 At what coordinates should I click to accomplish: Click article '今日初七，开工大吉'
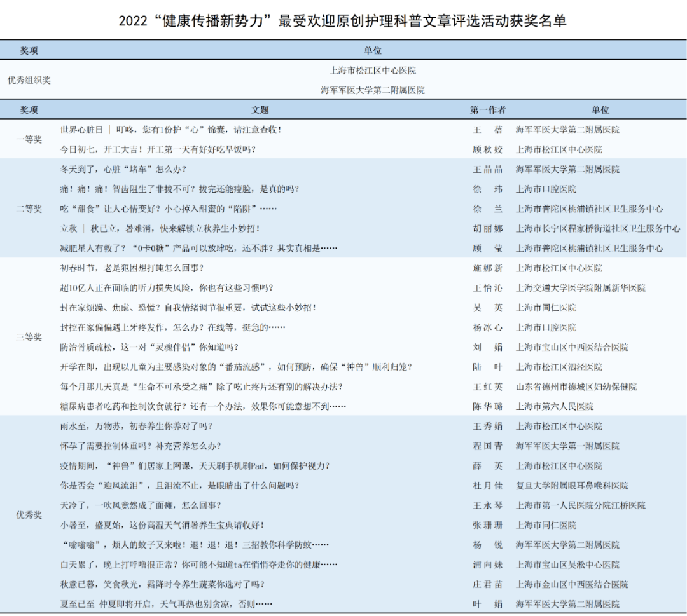(158, 149)
